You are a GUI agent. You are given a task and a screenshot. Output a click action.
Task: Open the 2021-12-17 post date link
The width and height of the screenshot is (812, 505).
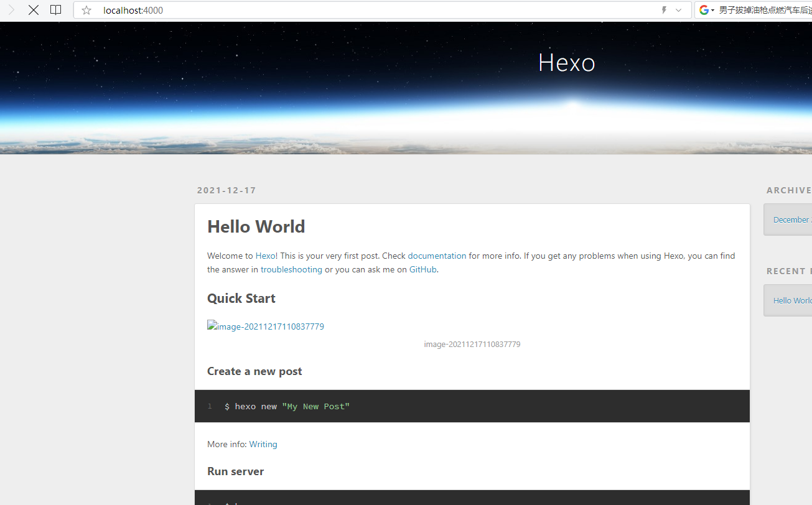coord(226,190)
